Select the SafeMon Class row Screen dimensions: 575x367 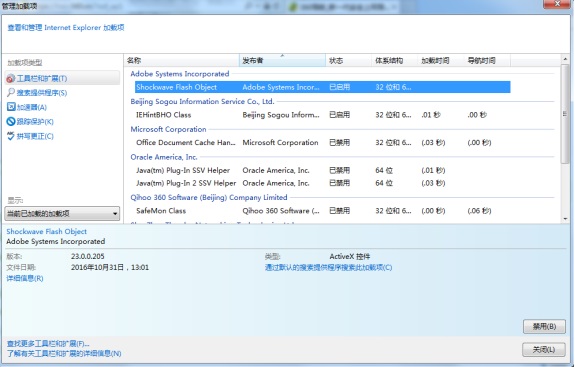coord(323,211)
